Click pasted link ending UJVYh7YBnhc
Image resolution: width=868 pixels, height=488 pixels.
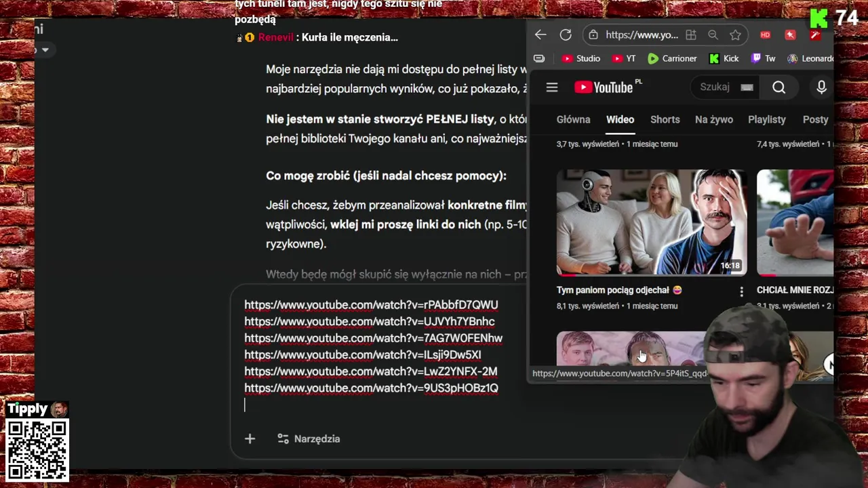370,321
